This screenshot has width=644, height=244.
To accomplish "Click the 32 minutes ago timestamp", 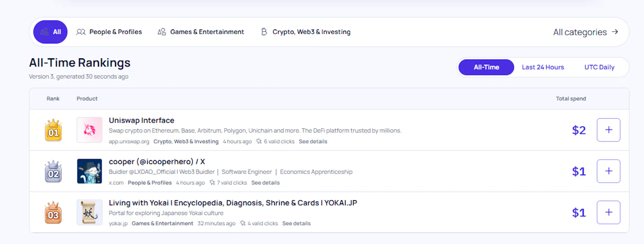I will point(216,223).
